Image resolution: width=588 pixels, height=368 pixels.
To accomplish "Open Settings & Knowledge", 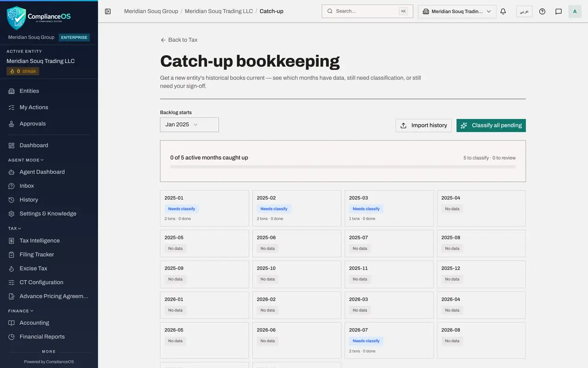I will [x=49, y=213].
